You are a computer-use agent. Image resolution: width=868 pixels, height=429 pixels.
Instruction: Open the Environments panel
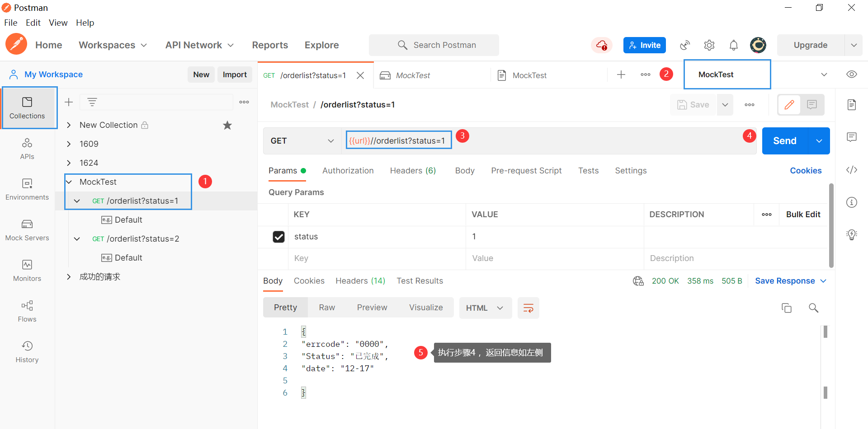point(27,189)
